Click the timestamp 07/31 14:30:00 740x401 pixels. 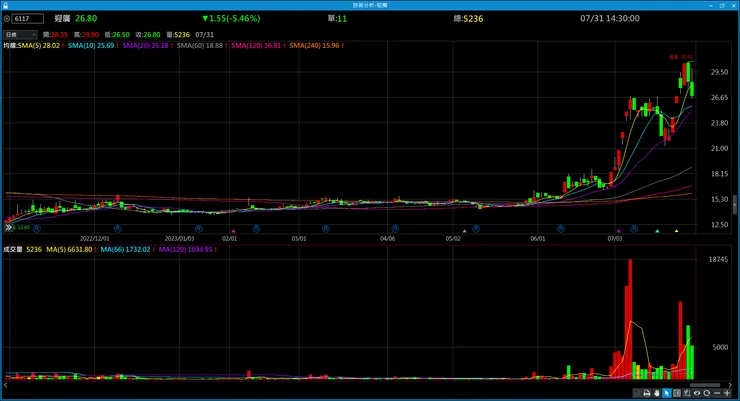coord(610,18)
